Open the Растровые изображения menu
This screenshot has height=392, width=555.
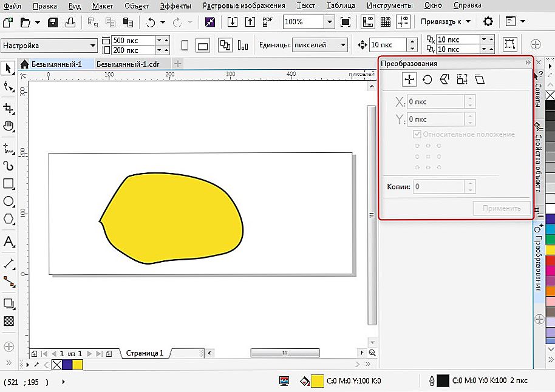pyautogui.click(x=244, y=5)
